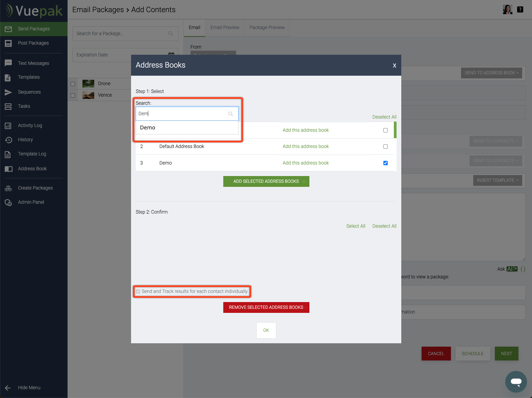Expand the Remove Selected Address Books dropdown
The width and height of the screenshot is (532, 398).
click(x=306, y=307)
